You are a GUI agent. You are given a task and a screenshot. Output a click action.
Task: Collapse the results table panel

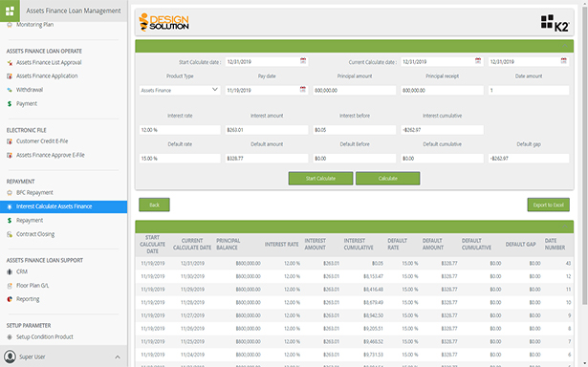(x=565, y=227)
